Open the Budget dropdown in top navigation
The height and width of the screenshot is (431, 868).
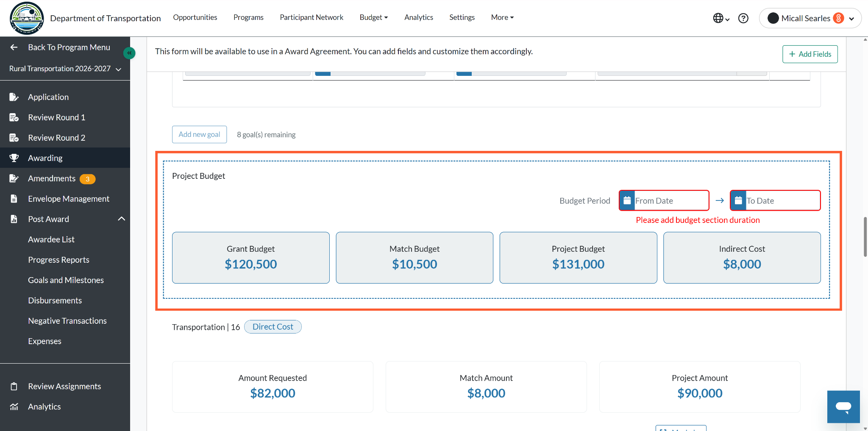coord(374,17)
